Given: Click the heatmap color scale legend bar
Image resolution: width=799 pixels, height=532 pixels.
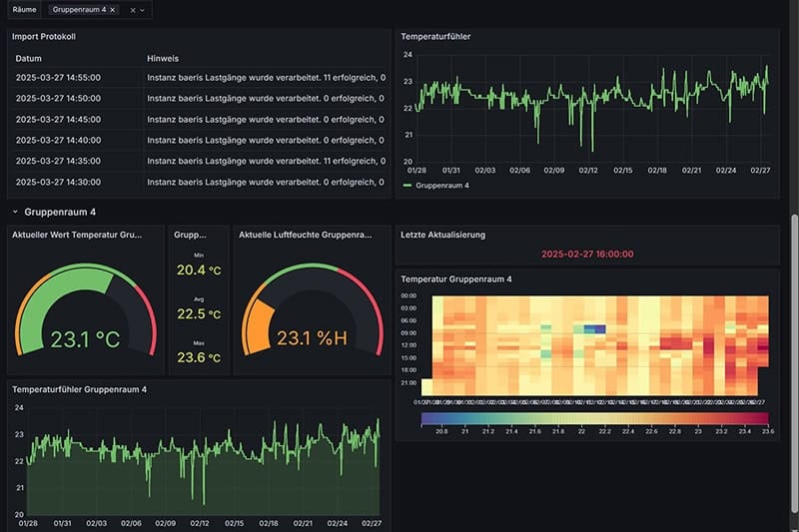Looking at the screenshot, I should [x=595, y=418].
